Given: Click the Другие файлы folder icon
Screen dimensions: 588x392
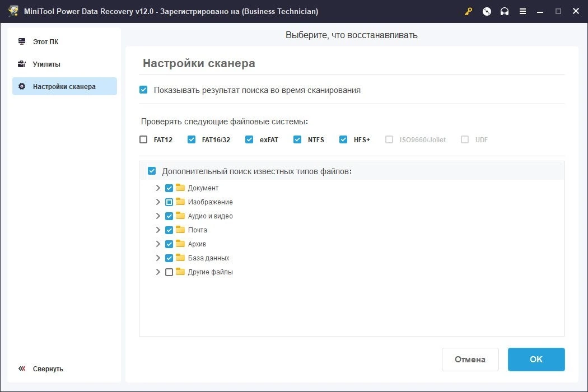Looking at the screenshot, I should click(x=180, y=271).
